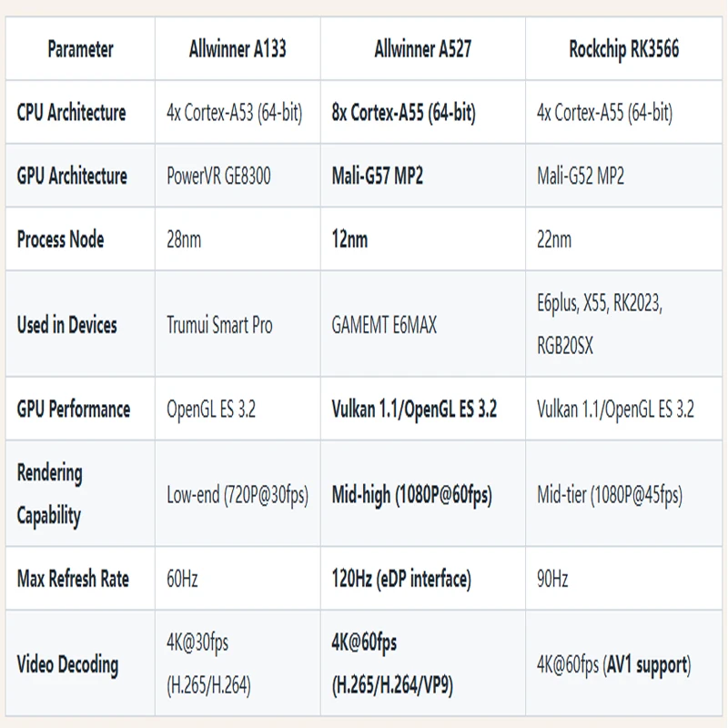Viewport: 728px width, 728px height.
Task: Click the PowerVR GE8300 cell
Action: (x=238, y=176)
